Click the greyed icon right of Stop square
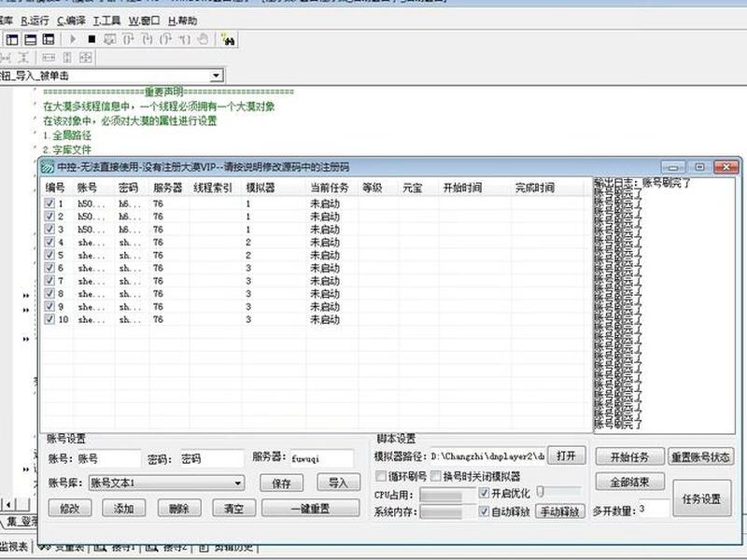This screenshot has height=560, width=747. [x=110, y=39]
